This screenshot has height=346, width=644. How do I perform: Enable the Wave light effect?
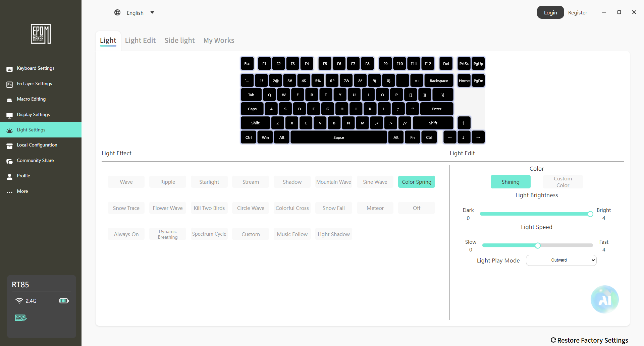click(126, 182)
